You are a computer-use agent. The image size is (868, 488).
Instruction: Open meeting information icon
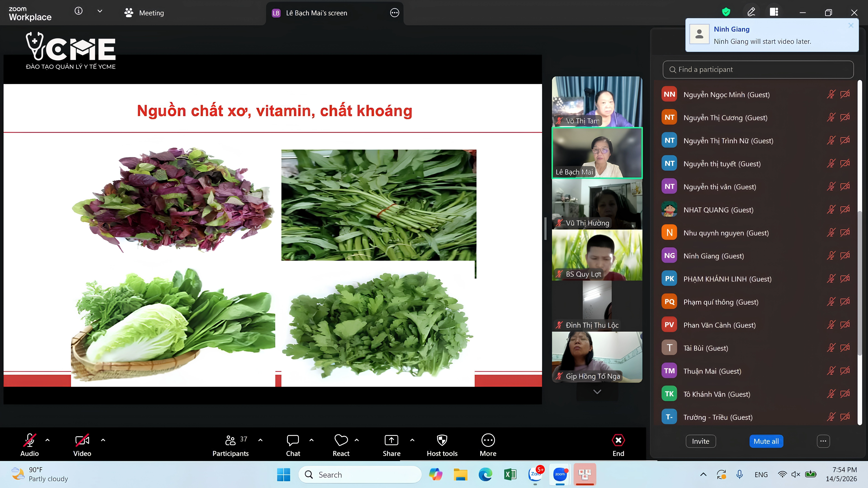click(x=79, y=11)
